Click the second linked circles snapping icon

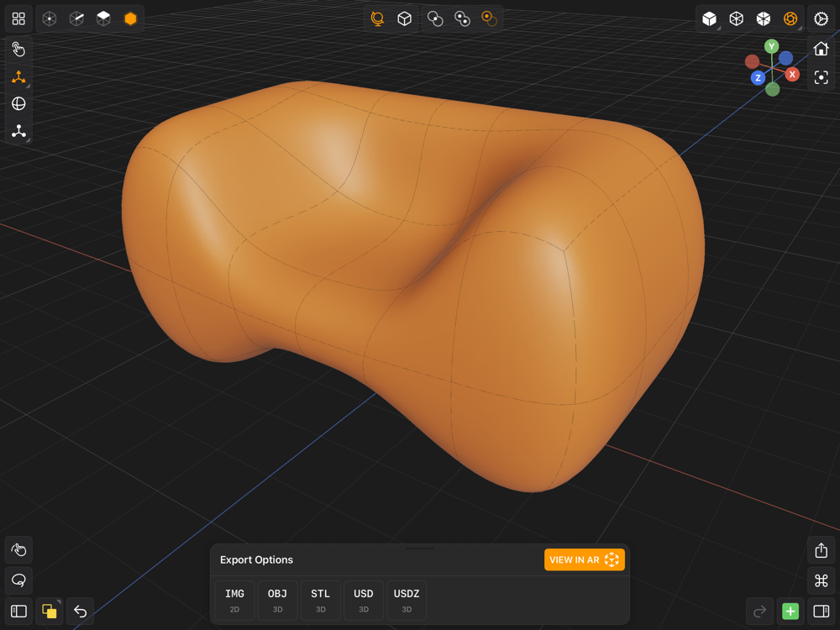pos(462,18)
